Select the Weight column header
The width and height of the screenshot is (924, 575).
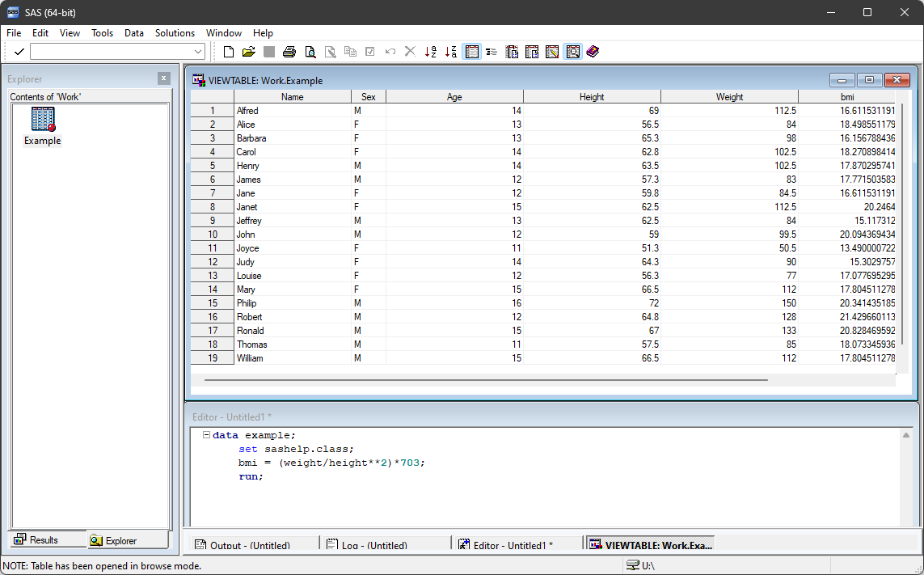729,97
